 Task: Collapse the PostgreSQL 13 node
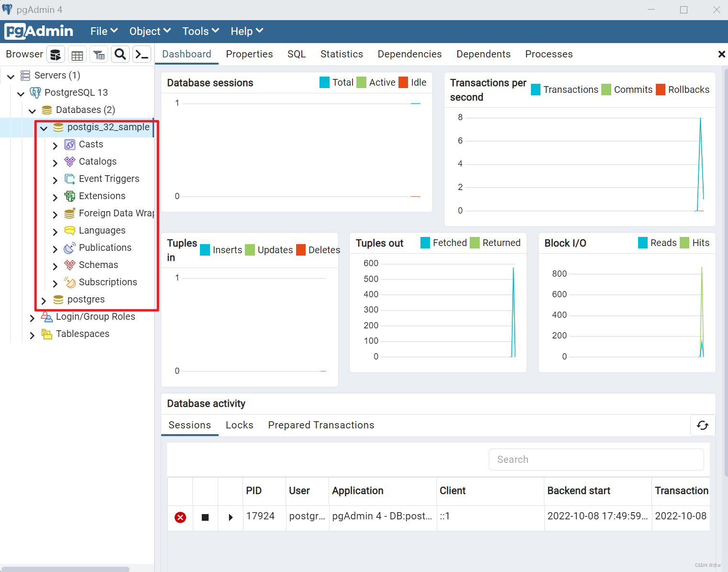(x=21, y=93)
